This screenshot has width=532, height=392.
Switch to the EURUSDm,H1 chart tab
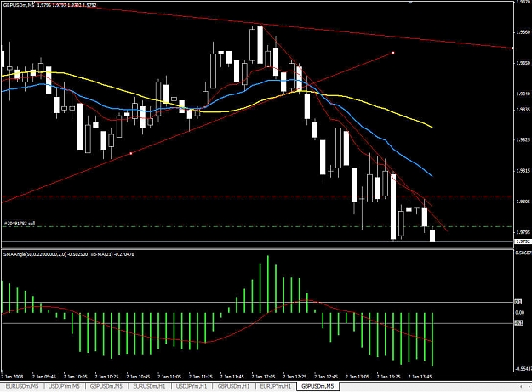[149, 386]
